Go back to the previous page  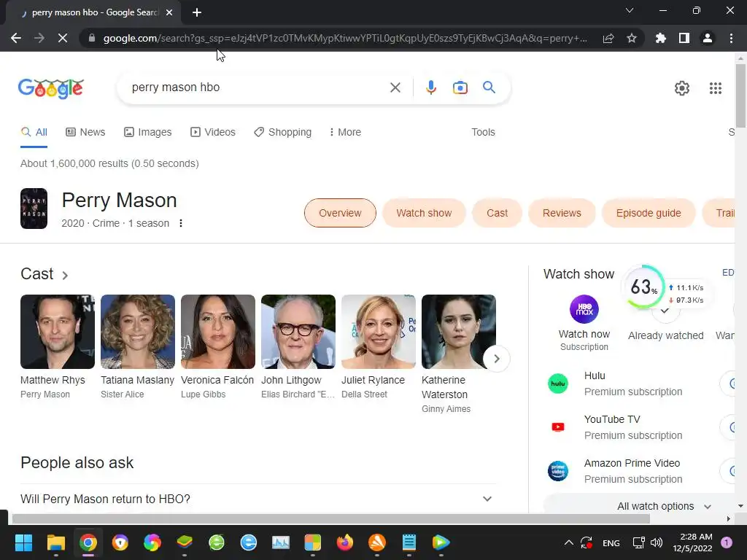(16, 38)
